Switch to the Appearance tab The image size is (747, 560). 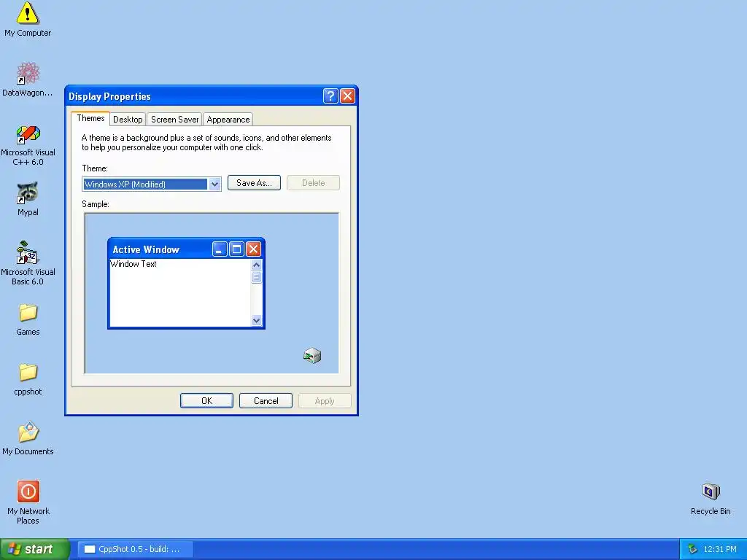[x=228, y=120]
